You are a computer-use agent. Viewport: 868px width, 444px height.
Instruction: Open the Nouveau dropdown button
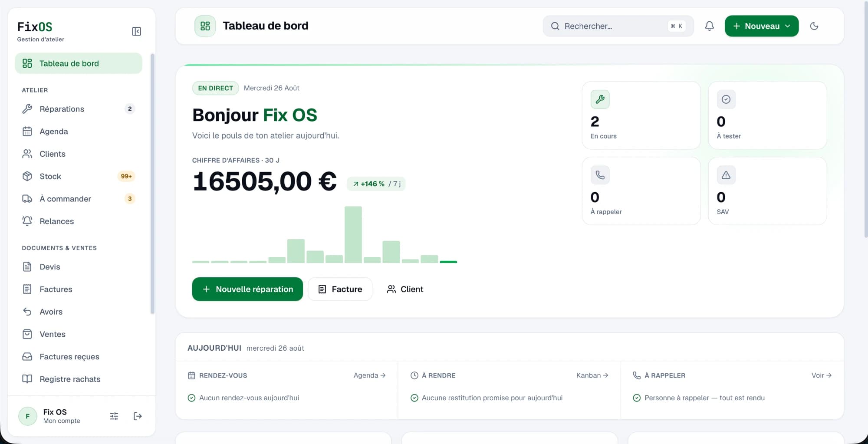point(762,26)
